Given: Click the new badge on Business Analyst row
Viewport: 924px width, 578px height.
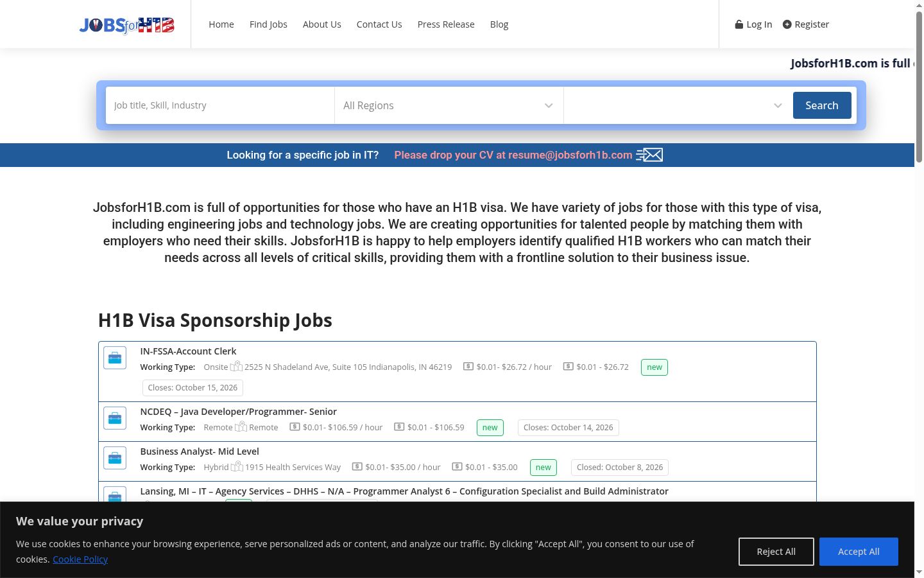Looking at the screenshot, I should 543,468.
